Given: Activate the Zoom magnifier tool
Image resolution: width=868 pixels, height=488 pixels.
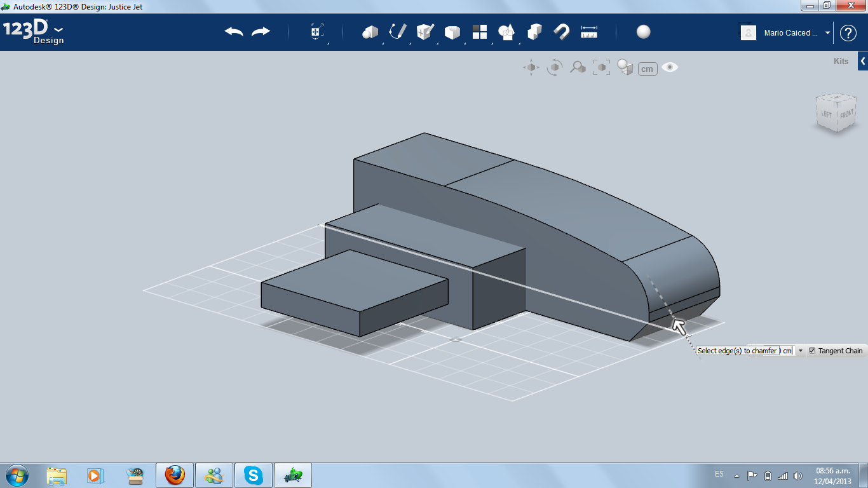Looking at the screenshot, I should coord(578,67).
